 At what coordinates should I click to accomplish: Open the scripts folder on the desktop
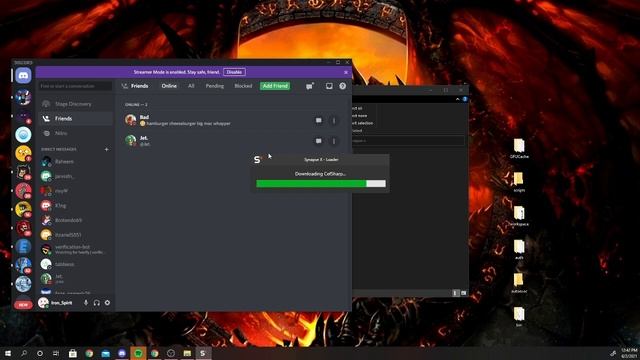point(519,182)
